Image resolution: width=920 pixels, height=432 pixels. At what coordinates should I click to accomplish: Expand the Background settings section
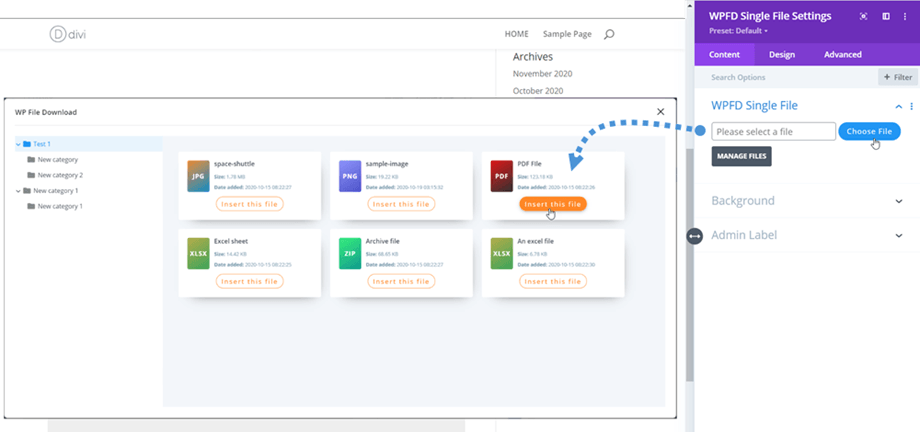pyautogui.click(x=898, y=201)
